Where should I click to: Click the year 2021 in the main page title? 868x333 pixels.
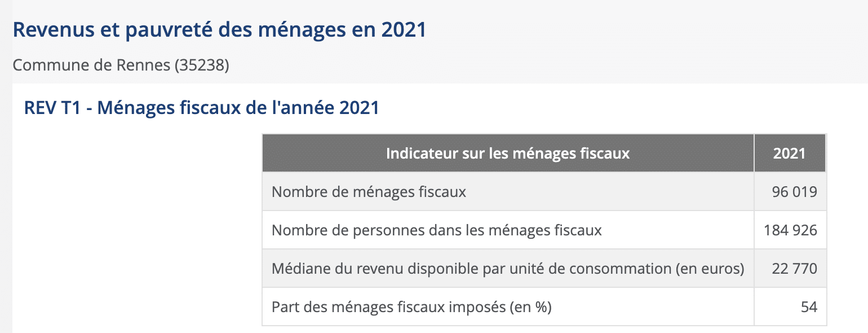click(x=403, y=30)
